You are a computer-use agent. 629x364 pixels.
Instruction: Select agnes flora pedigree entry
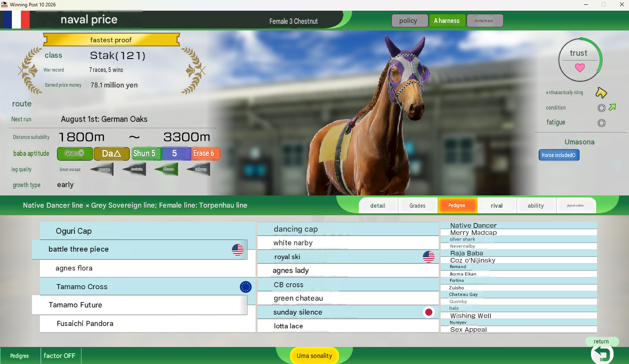click(148, 268)
